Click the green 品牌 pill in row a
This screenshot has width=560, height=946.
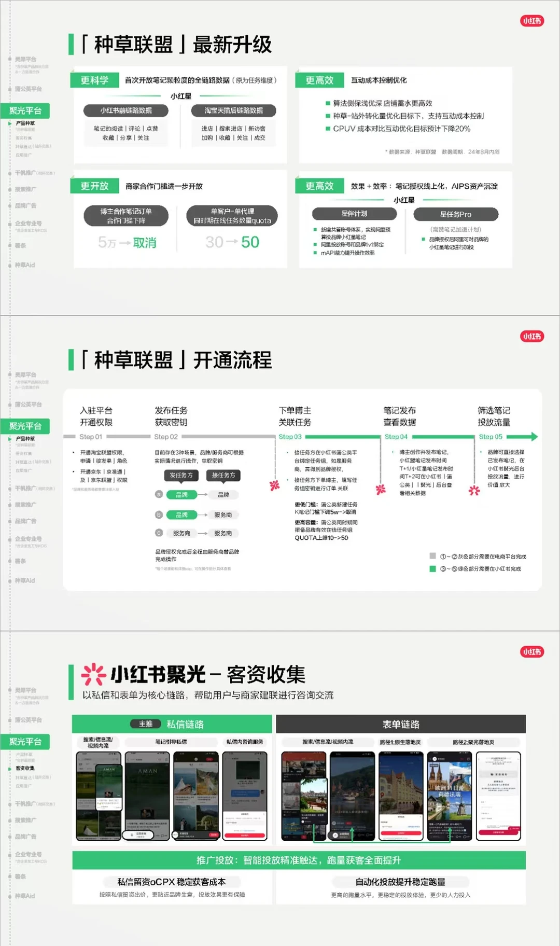pos(181,495)
